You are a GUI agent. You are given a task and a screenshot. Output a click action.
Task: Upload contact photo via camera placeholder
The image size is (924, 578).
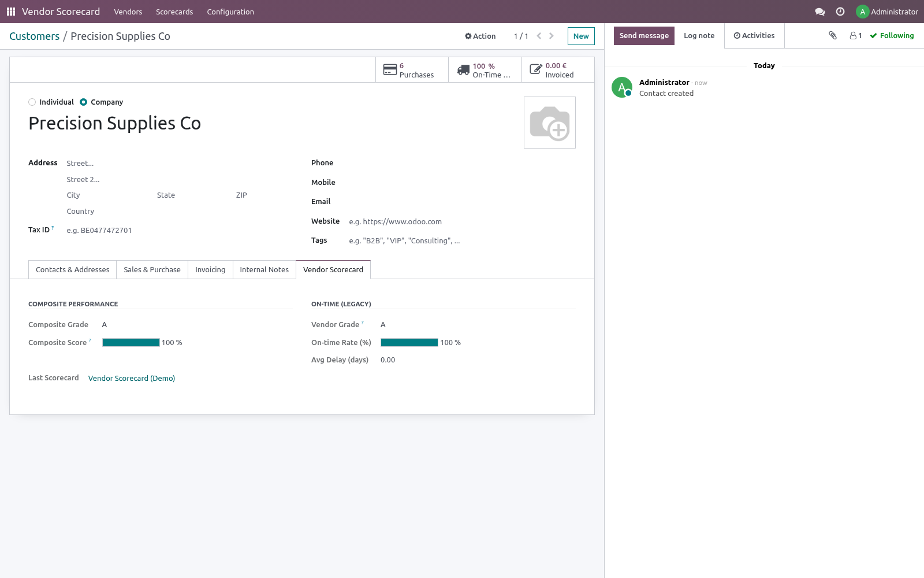click(550, 123)
